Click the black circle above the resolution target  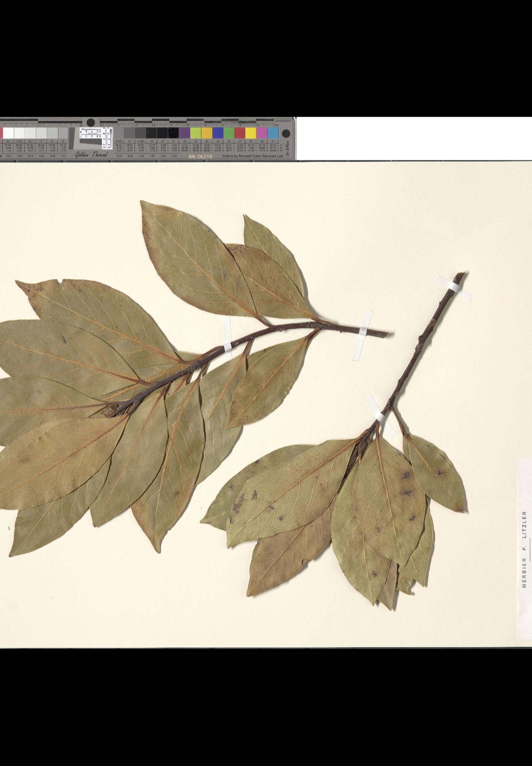click(x=90, y=122)
